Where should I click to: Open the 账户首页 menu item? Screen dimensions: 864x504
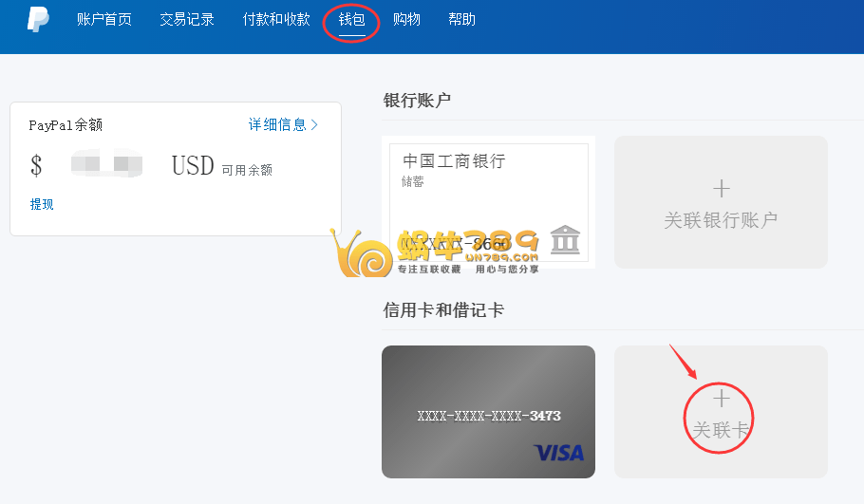[x=104, y=19]
